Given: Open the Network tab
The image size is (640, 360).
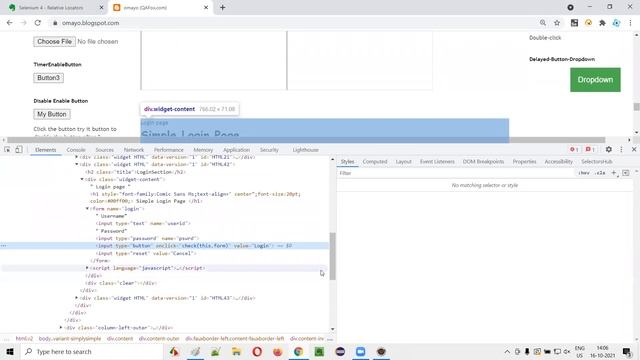Looking at the screenshot, I should point(134,150).
